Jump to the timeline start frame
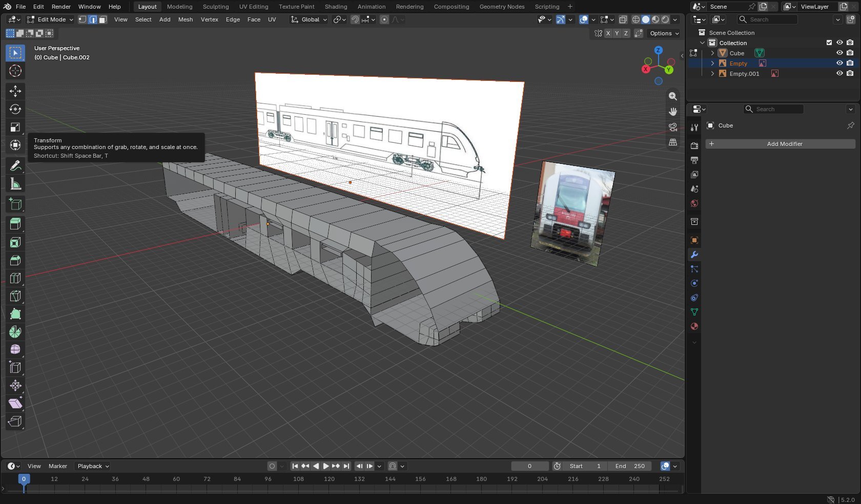This screenshot has height=504, width=861. tap(295, 466)
